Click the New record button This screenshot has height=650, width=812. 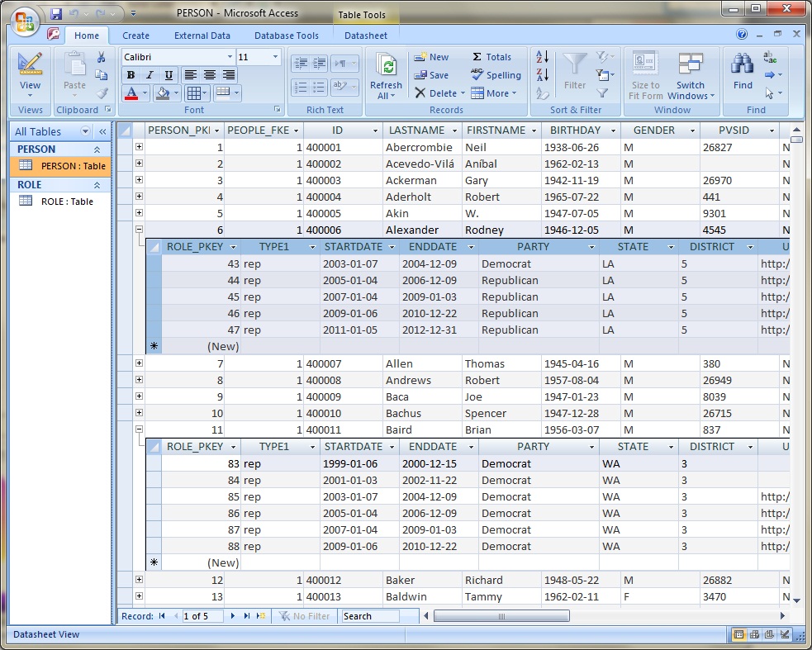point(431,57)
